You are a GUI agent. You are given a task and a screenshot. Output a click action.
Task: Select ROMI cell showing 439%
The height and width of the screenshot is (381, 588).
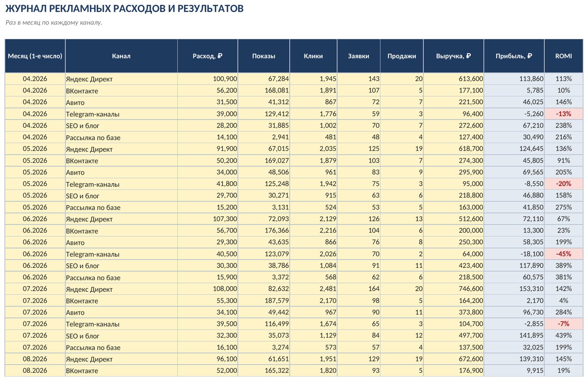(x=563, y=335)
